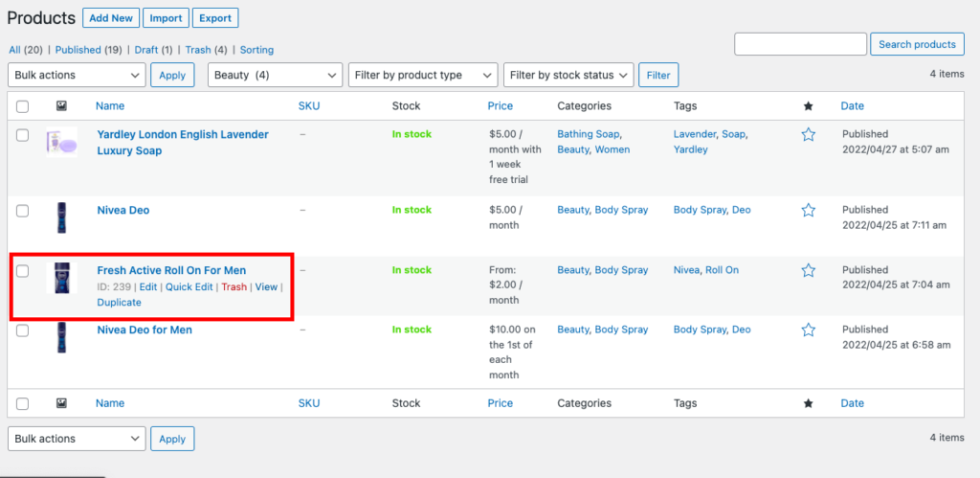Click featured star icon in footer row
Viewport: 980px width, 478px height.
click(x=808, y=403)
